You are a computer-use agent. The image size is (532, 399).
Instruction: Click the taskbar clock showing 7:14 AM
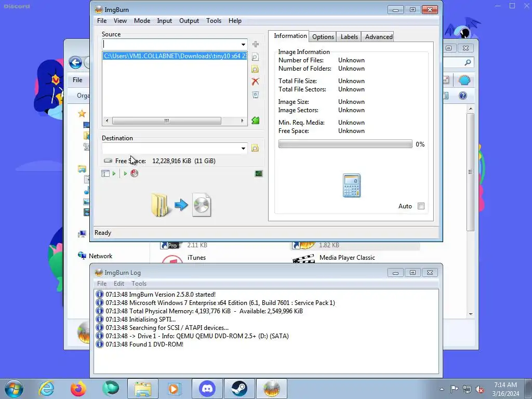[506, 389]
